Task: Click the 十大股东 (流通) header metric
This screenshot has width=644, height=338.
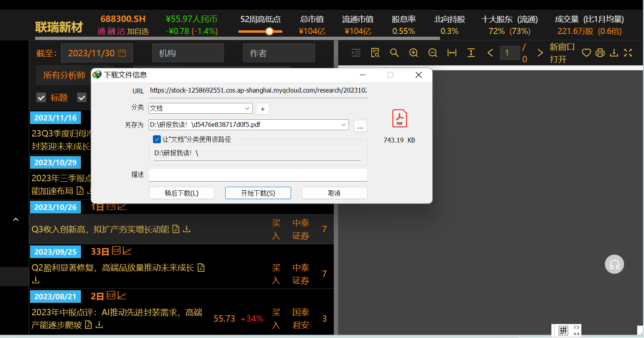Action: pos(509,19)
